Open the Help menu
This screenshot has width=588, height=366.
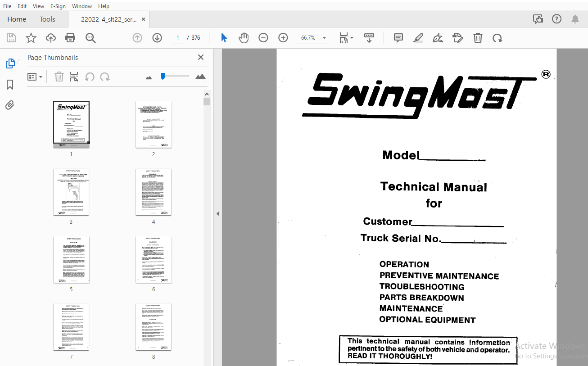click(x=104, y=6)
